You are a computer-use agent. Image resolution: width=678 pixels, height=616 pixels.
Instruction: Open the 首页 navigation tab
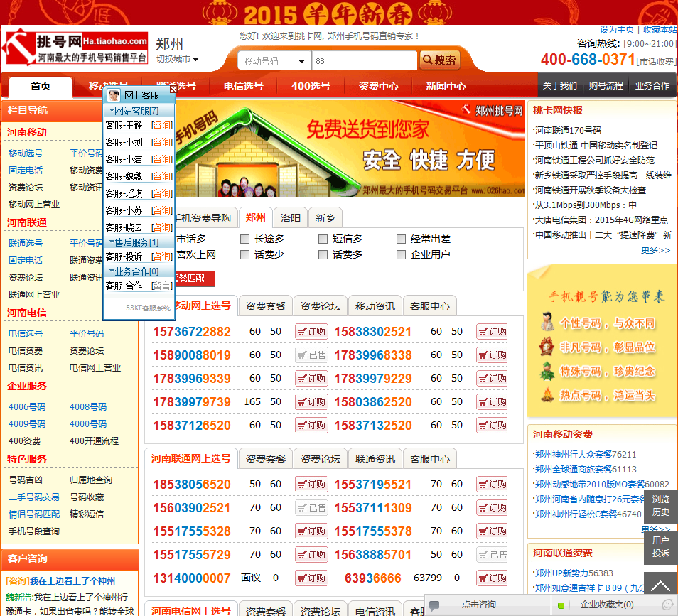(41, 86)
